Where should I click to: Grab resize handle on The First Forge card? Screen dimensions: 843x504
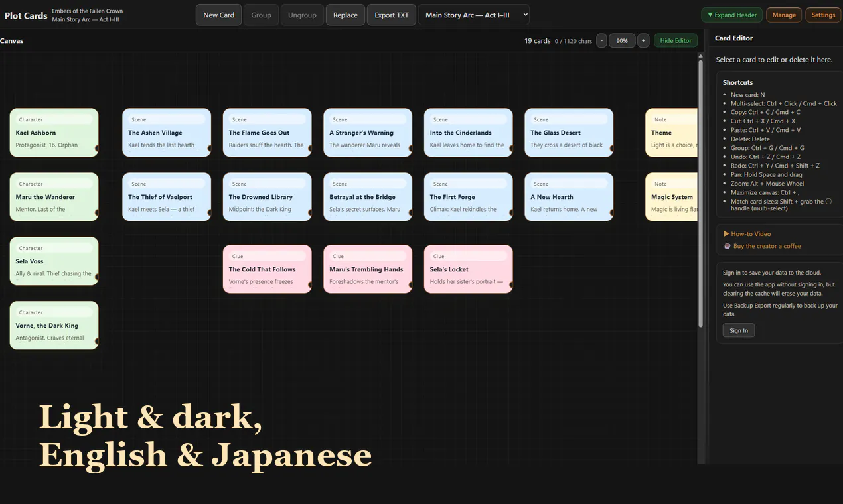511,213
